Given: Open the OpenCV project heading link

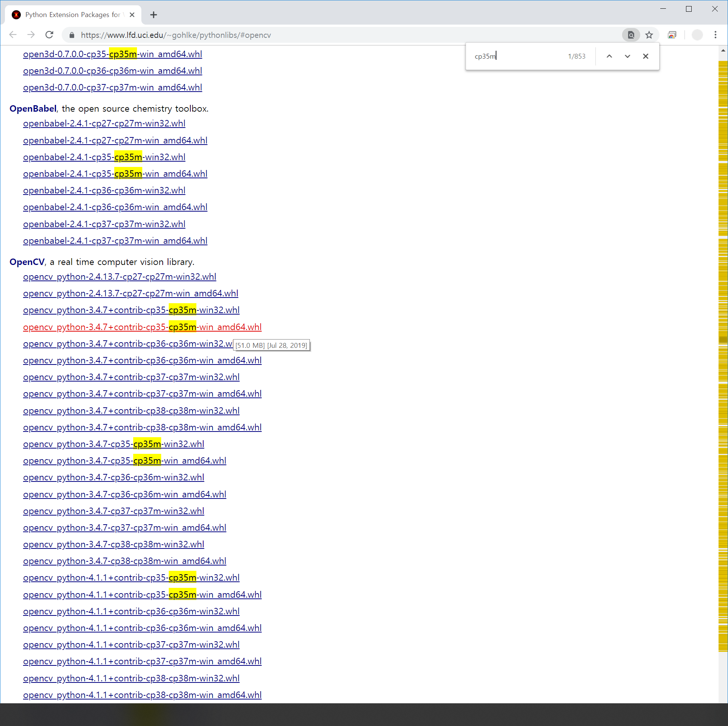Looking at the screenshot, I should point(27,262).
